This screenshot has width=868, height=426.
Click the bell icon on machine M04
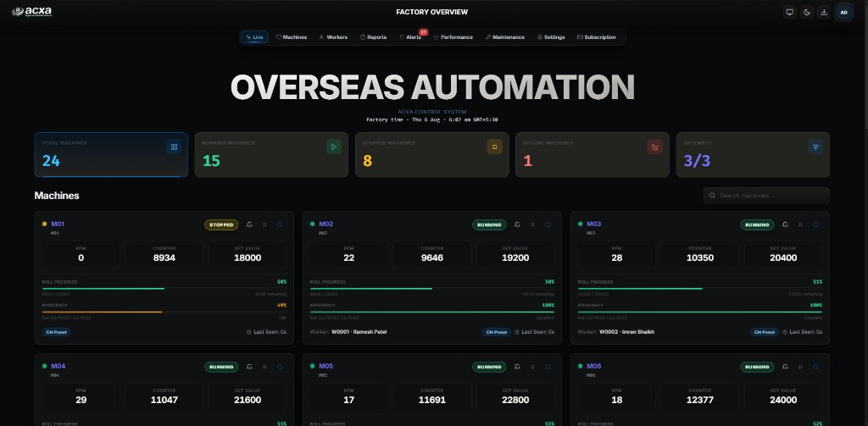[249, 367]
